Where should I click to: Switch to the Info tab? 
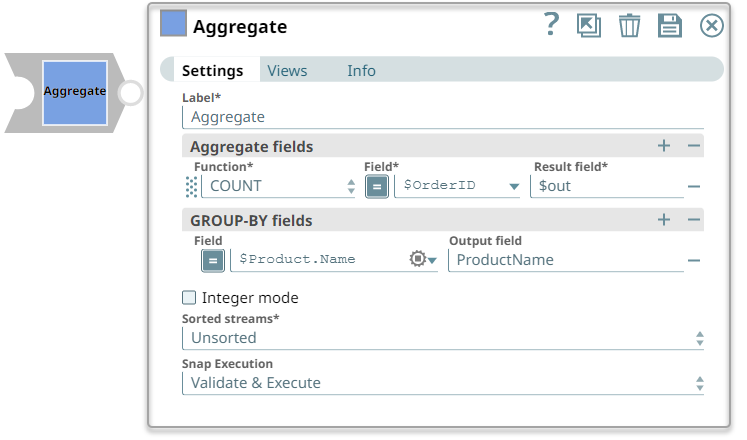(x=361, y=70)
